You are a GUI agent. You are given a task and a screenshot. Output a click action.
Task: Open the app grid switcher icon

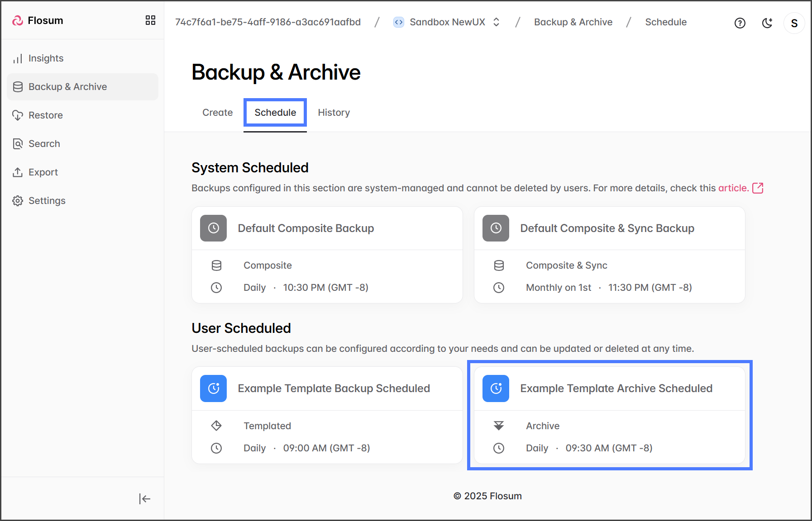coord(150,20)
